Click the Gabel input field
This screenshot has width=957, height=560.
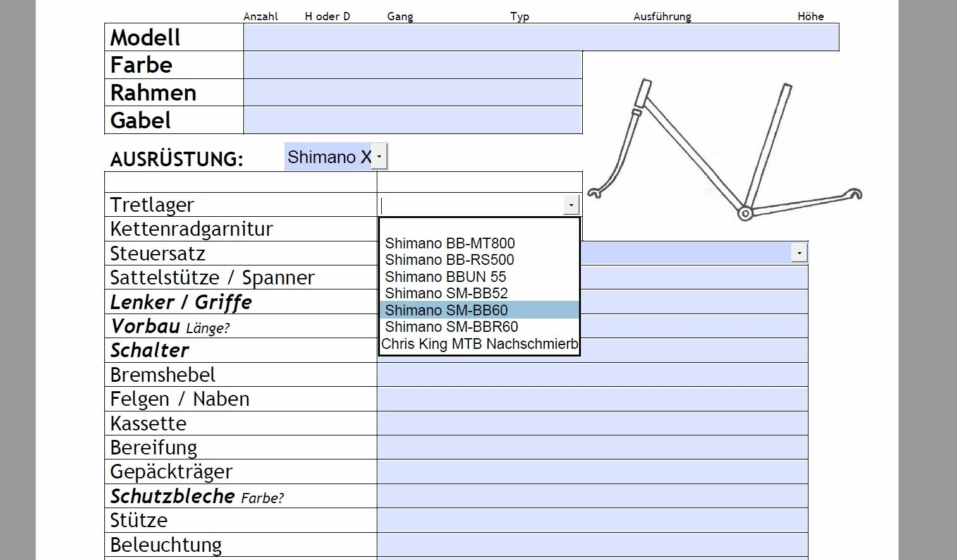(x=413, y=120)
